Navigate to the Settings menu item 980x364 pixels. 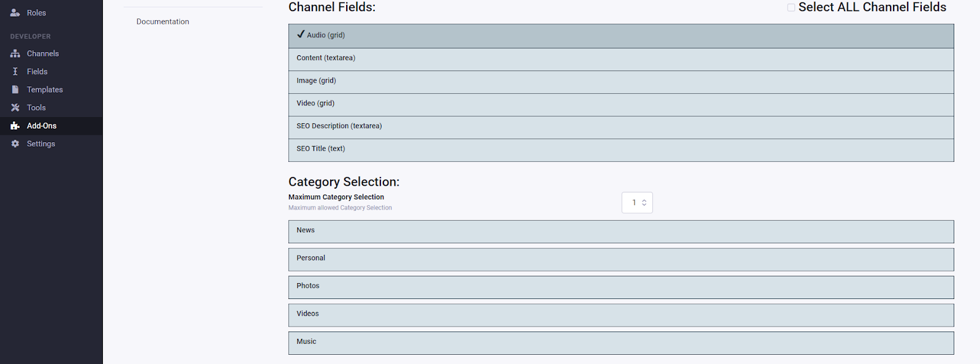(x=40, y=143)
